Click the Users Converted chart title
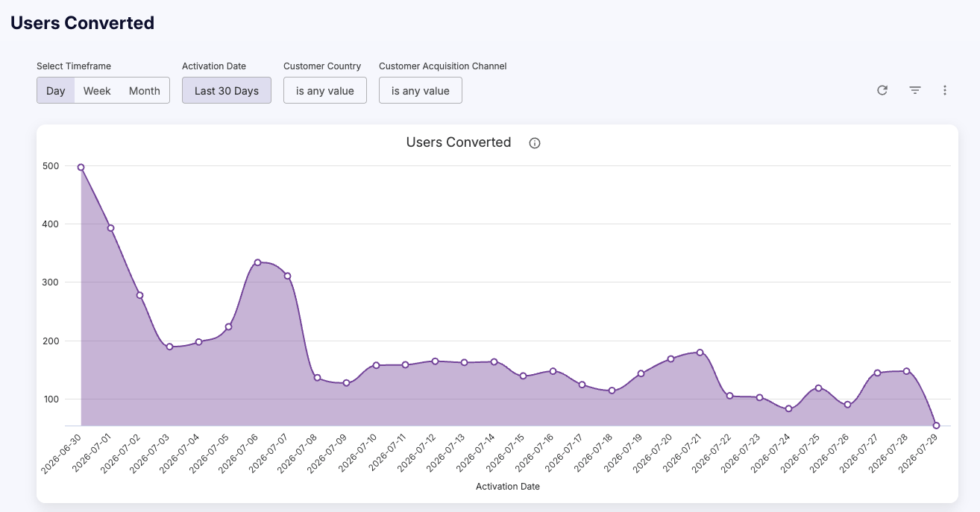 click(x=459, y=142)
